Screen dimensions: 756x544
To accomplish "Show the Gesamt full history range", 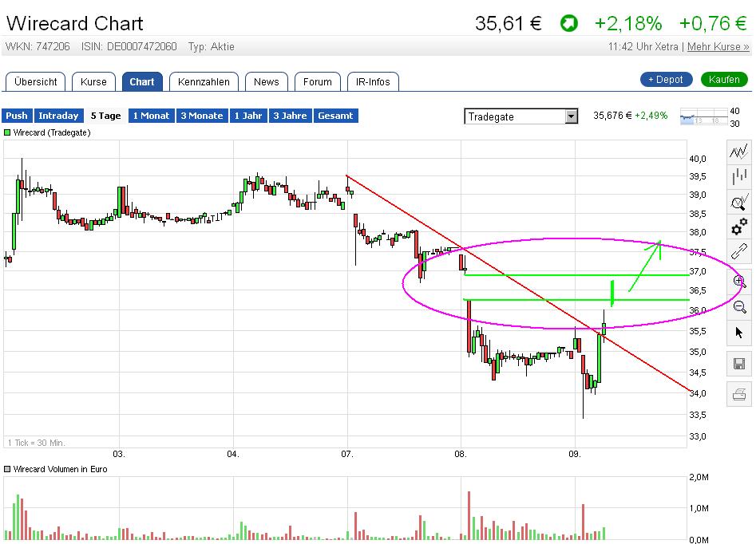I will pyautogui.click(x=335, y=116).
